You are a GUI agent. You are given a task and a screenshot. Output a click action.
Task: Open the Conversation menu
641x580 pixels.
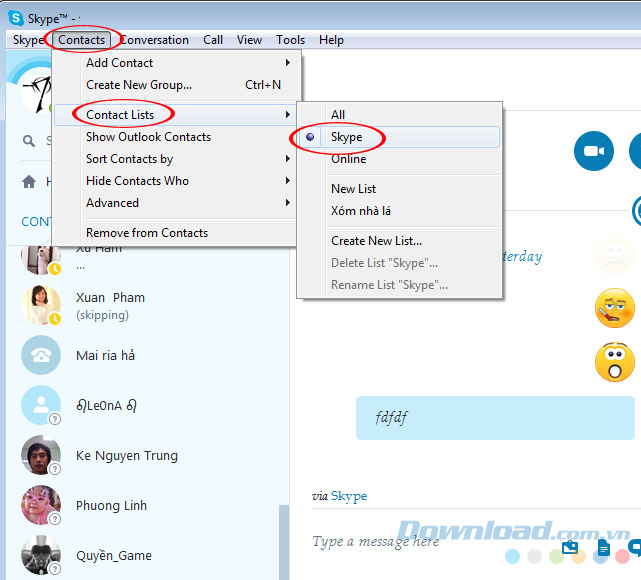click(x=155, y=40)
